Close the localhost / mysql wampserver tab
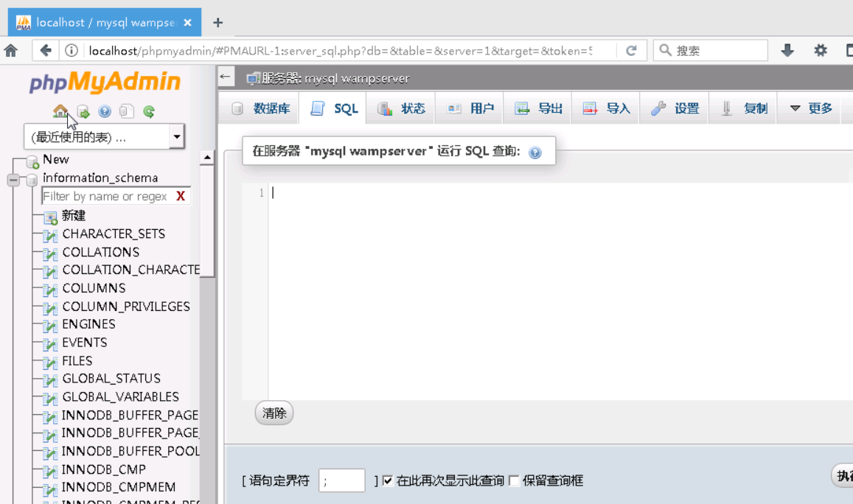The width and height of the screenshot is (853, 504). [x=188, y=22]
